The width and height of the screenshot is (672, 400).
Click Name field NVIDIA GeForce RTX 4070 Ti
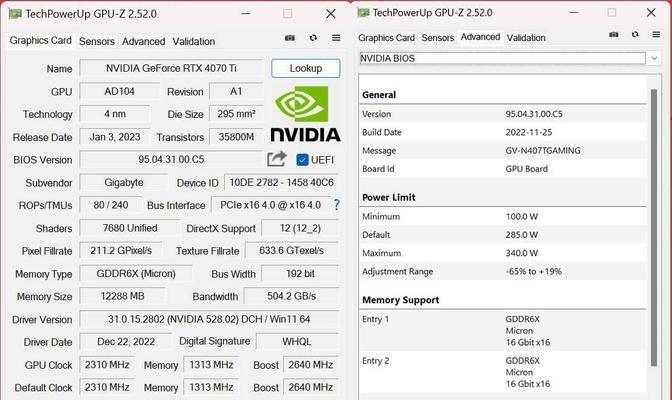coord(171,68)
